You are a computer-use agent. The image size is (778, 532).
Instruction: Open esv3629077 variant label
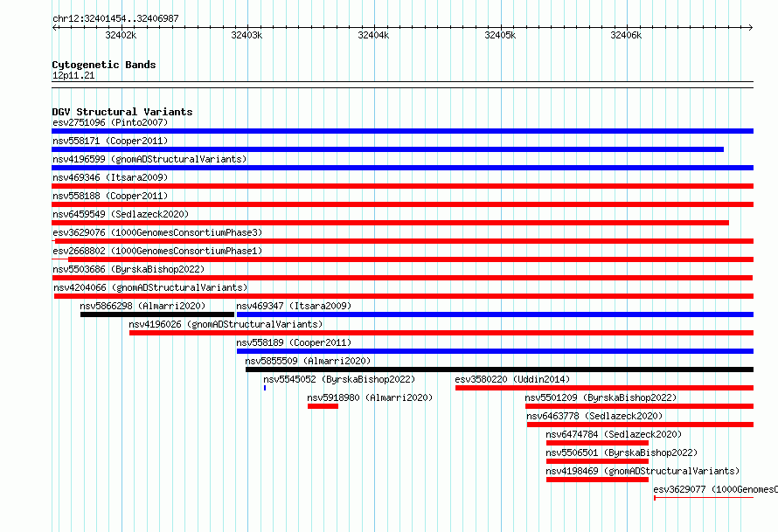coord(715,489)
